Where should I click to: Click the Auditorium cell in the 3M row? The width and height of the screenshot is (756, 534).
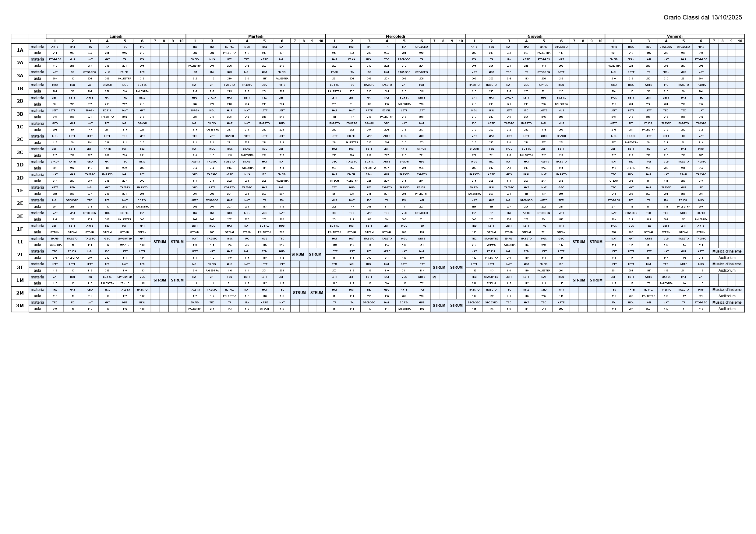[x=727, y=309]
